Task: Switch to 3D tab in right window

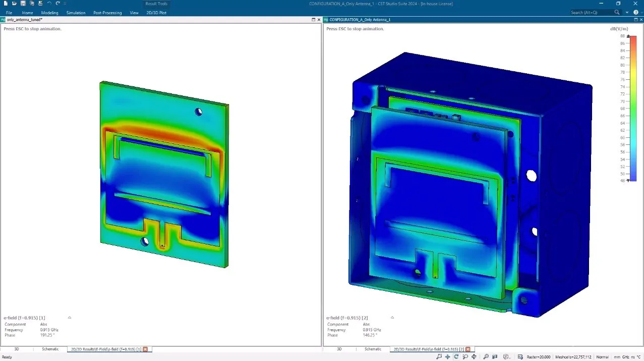Action: [339, 349]
